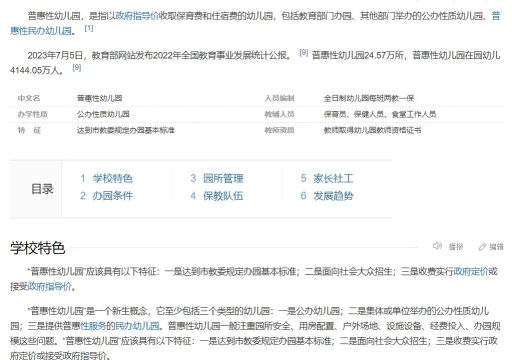
Task: Select the 保育员、保健人员、食堂工作人员 value
Action: tap(380, 114)
